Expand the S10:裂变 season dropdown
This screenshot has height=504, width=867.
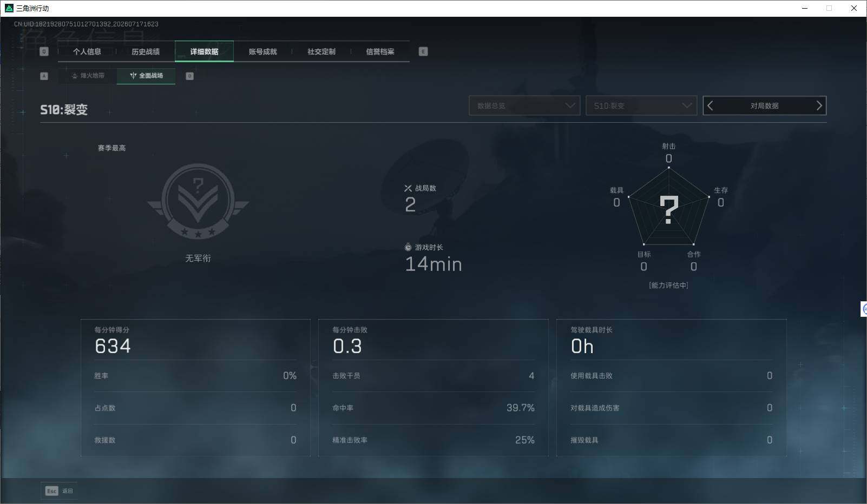[x=641, y=105]
